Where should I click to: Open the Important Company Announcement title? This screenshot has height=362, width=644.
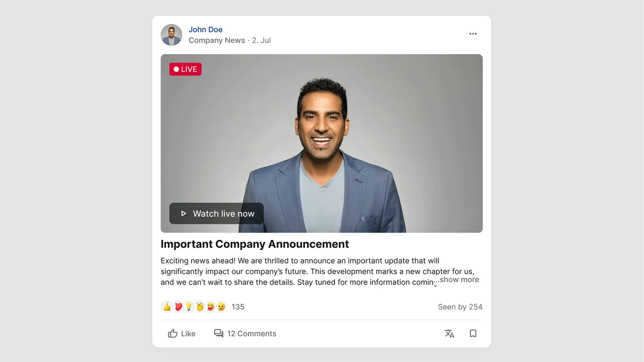click(x=255, y=244)
